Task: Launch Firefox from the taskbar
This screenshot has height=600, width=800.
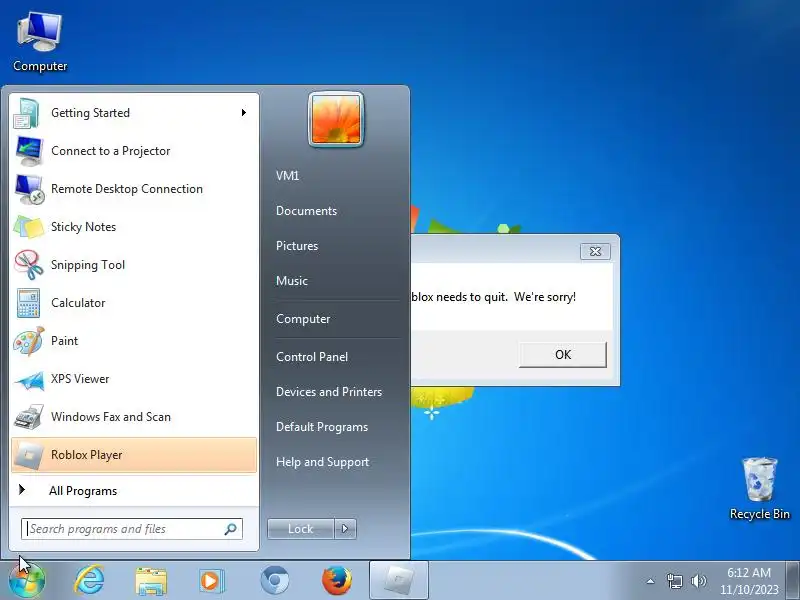Action: coord(337,581)
